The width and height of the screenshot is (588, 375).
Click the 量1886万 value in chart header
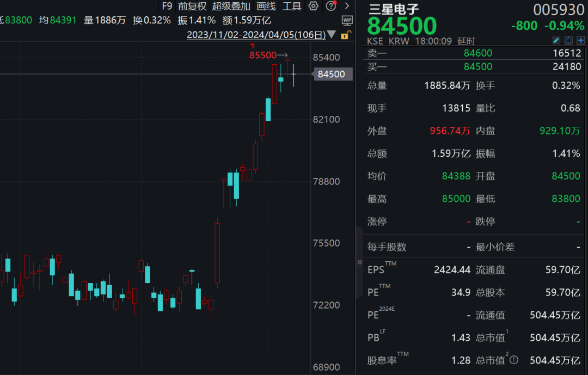point(105,20)
